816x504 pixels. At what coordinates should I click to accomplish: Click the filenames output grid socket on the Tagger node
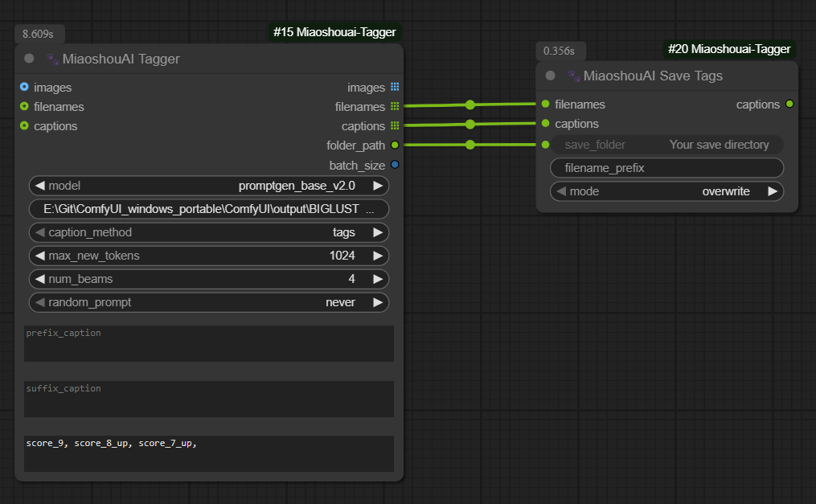click(x=395, y=106)
